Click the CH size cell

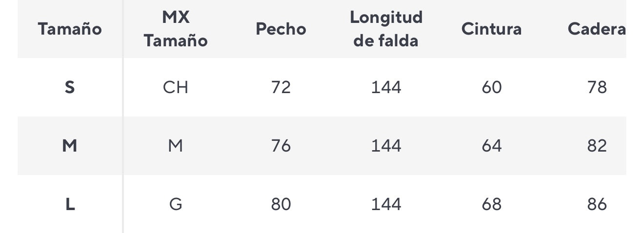(x=176, y=88)
